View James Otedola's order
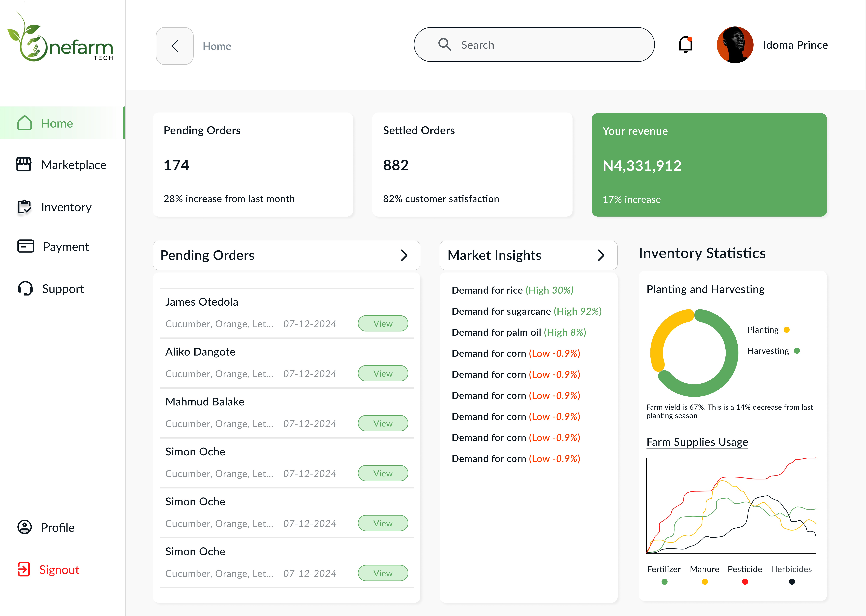This screenshot has width=866, height=616. 383,323
